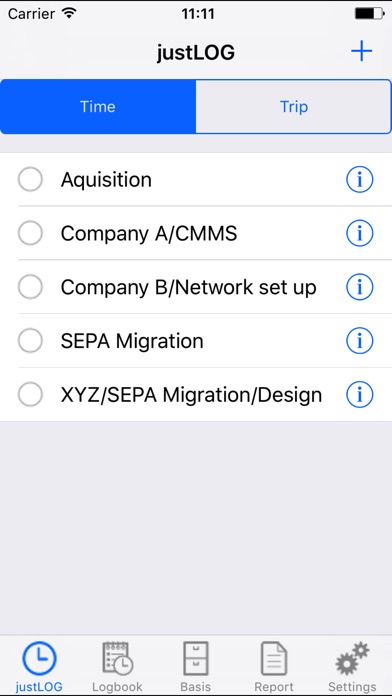Open info for Company A/CMMS
The width and height of the screenshot is (392, 696).
point(360,233)
